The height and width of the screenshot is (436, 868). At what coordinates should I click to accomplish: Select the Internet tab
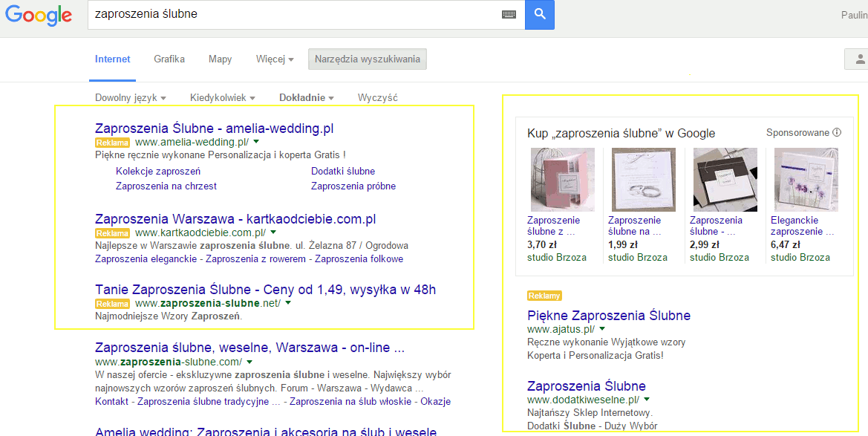112,59
